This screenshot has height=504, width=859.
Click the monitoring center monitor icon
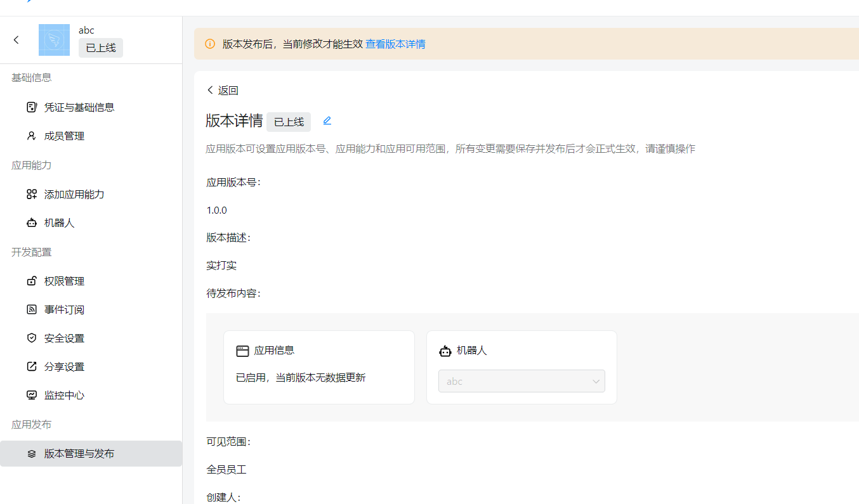pos(32,395)
